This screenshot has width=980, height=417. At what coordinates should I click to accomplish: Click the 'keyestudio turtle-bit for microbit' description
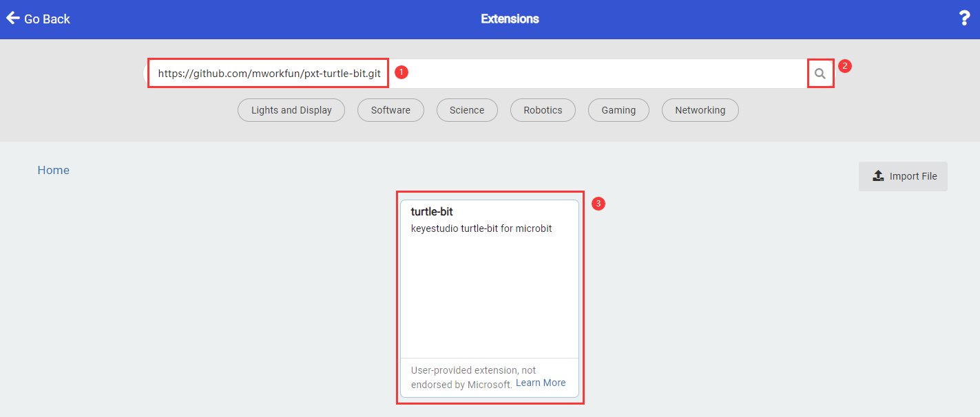coord(481,228)
